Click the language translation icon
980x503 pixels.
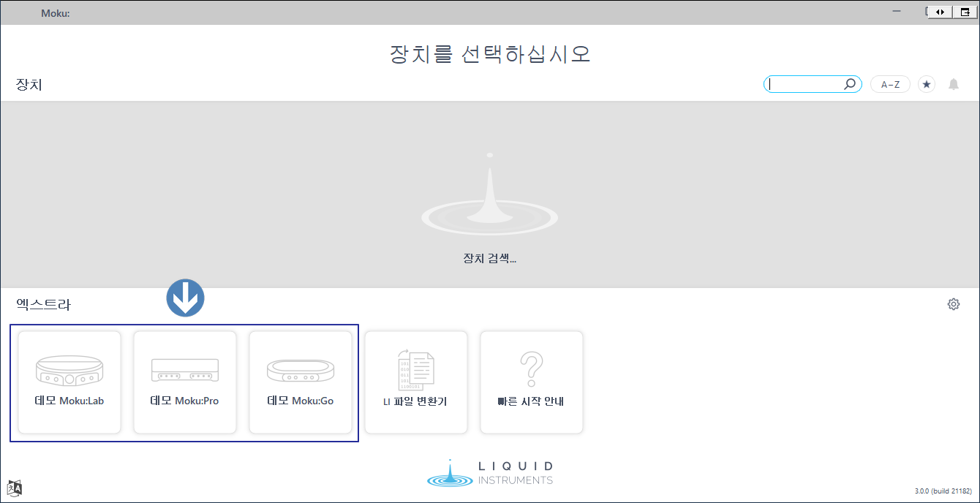[x=15, y=488]
